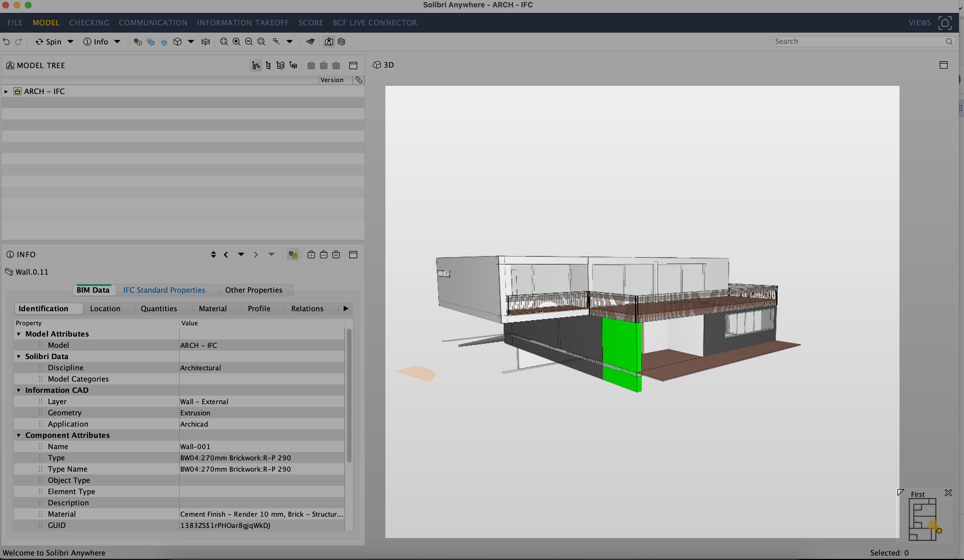The width and height of the screenshot is (964, 560).
Task: Click the Layers icon in the toolbar
Action: 342,42
